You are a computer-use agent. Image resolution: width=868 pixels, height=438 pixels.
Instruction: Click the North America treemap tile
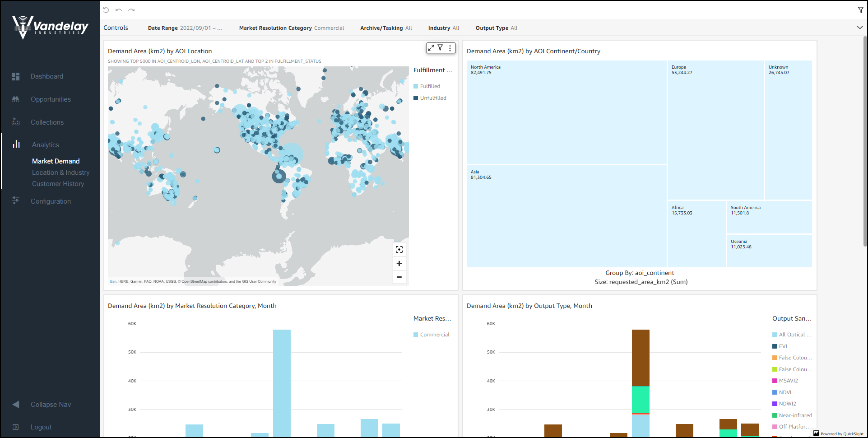(x=567, y=112)
